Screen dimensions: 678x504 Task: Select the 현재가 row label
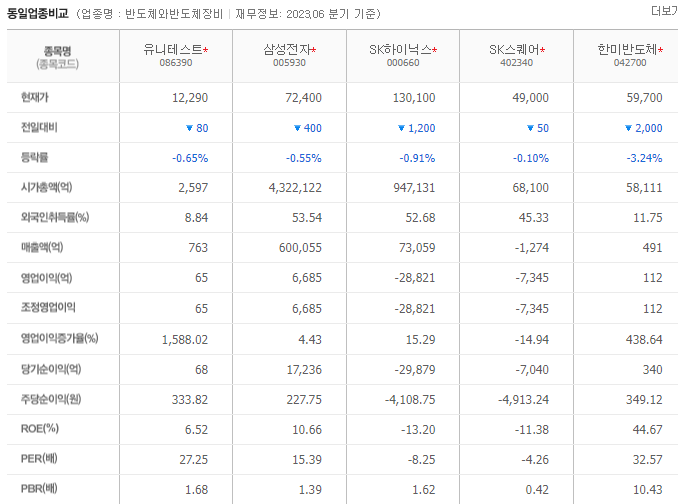35,97
